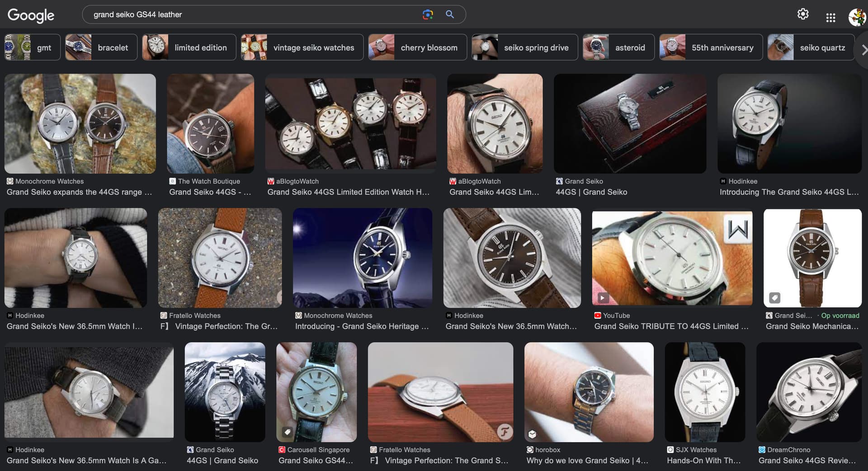Click The Watch Boutique source label
Viewport: 868px width, 471px height.
(x=209, y=181)
